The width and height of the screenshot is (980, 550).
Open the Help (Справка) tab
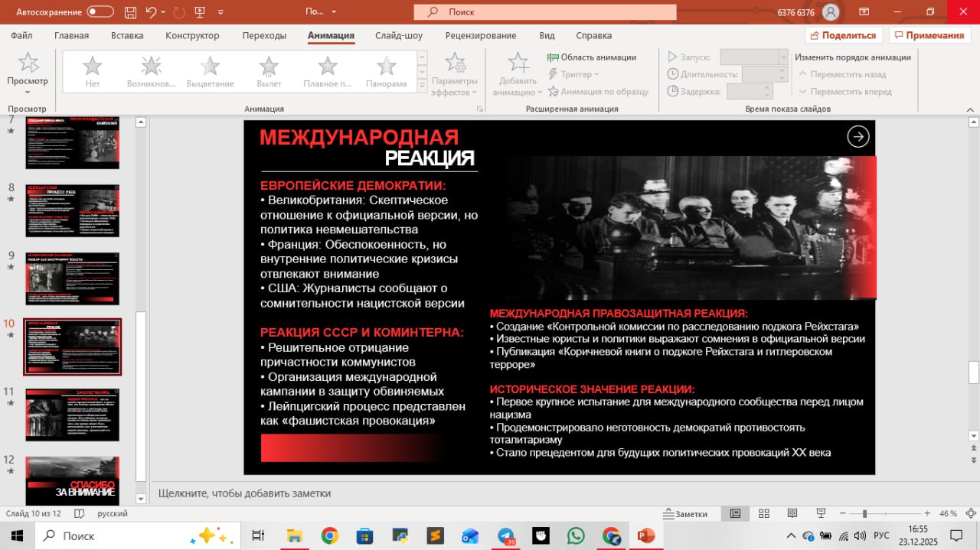click(593, 35)
